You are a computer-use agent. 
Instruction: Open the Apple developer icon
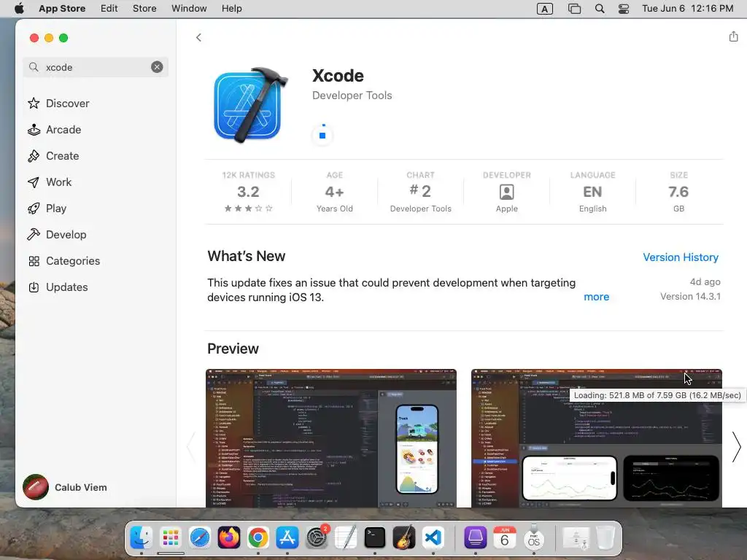pyautogui.click(x=506, y=192)
